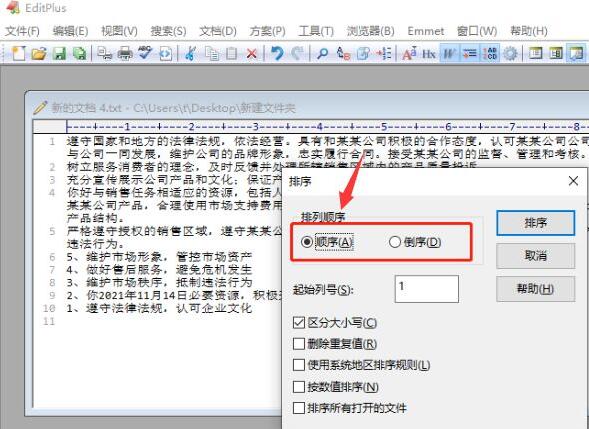
Task: Click the Print Preview icon
Action: click(104, 54)
